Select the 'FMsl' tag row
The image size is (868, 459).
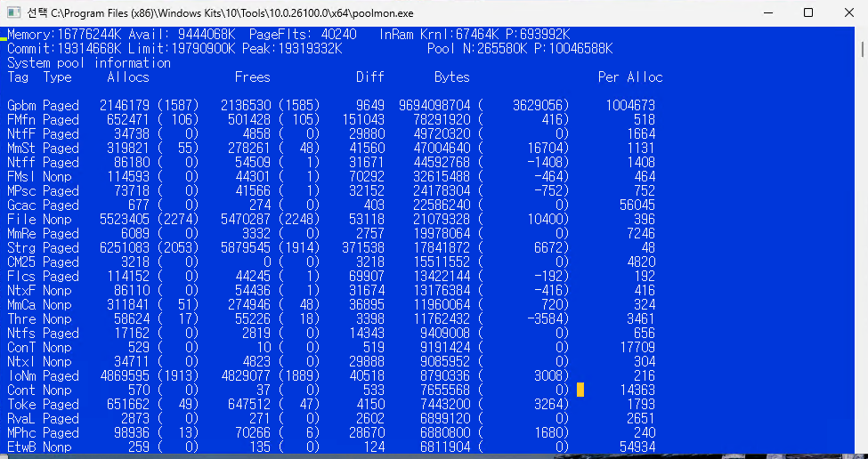[331, 176]
